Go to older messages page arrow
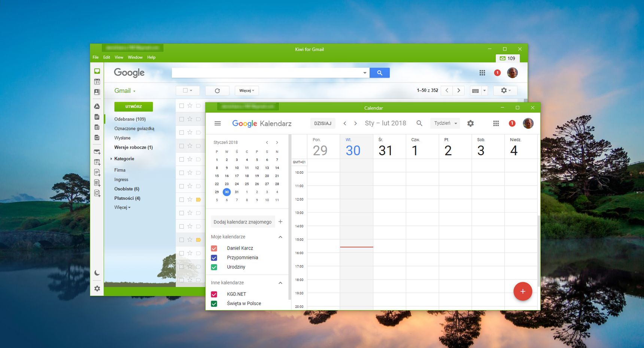The width and height of the screenshot is (644, 348). pos(459,91)
